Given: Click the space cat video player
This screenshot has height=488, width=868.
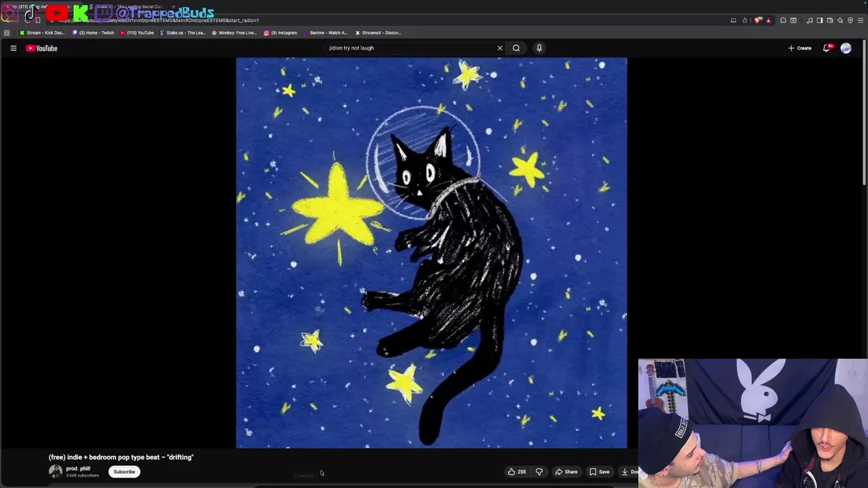Looking at the screenshot, I should click(431, 253).
